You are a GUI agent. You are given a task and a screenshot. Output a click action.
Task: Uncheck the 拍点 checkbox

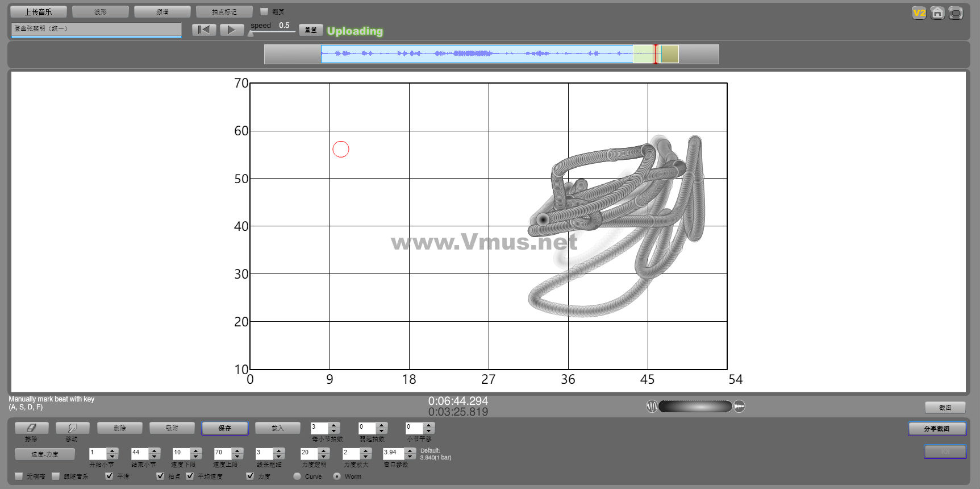tap(160, 476)
